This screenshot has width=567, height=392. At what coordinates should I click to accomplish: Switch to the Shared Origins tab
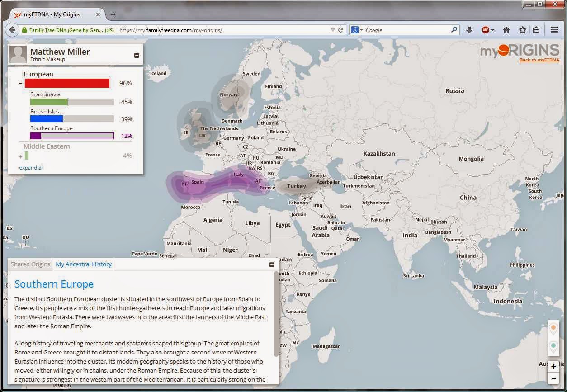(x=30, y=264)
